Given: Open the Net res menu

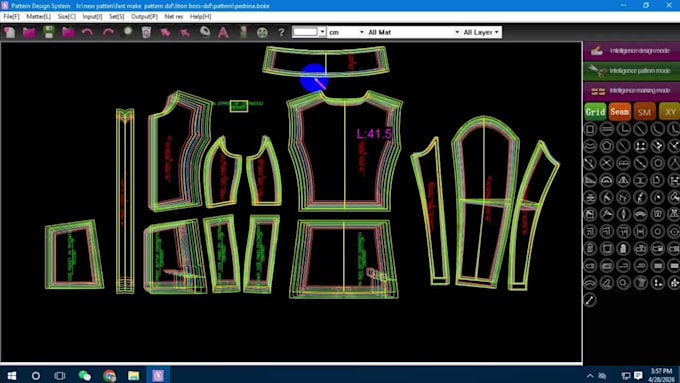Looking at the screenshot, I should point(173,16).
